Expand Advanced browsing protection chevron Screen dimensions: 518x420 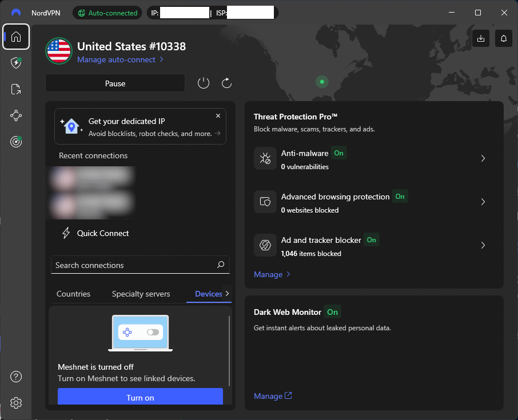tap(483, 202)
